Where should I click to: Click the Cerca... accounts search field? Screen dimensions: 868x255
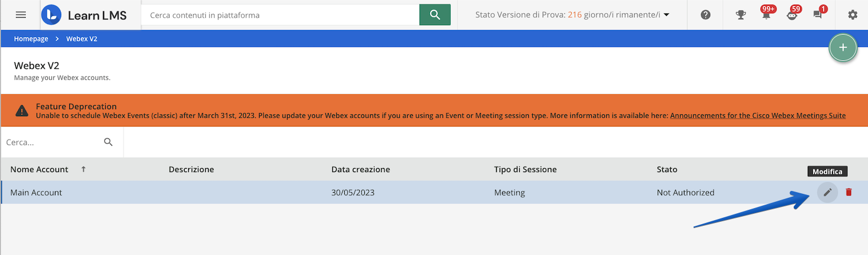point(53,142)
